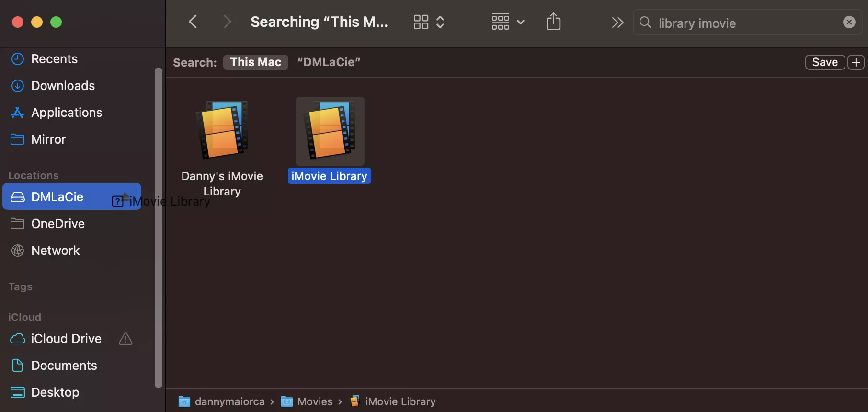Save the current search

pyautogui.click(x=825, y=62)
